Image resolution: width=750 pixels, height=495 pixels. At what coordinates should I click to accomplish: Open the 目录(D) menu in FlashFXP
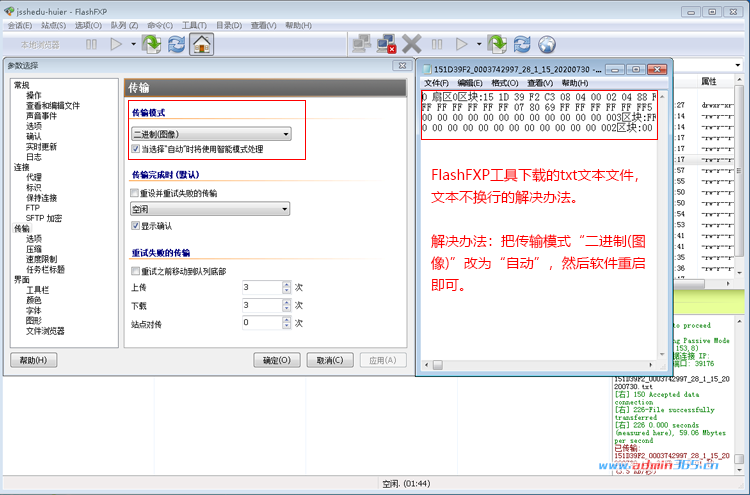[x=229, y=25]
